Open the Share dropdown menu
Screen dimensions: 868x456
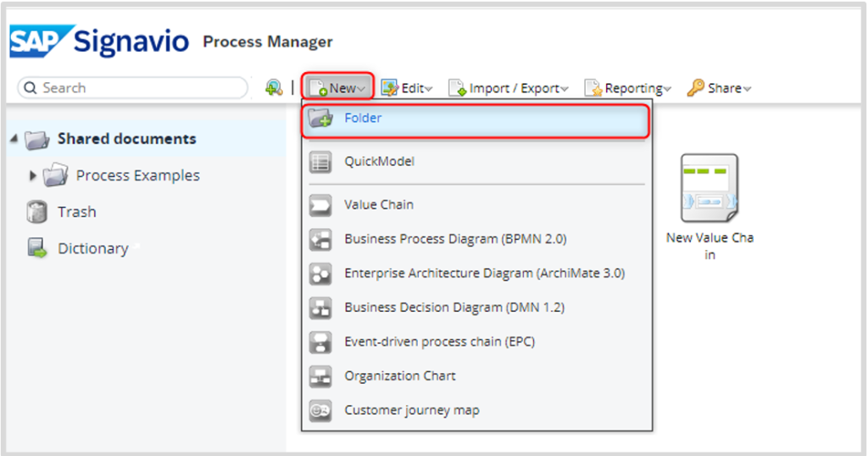click(719, 88)
